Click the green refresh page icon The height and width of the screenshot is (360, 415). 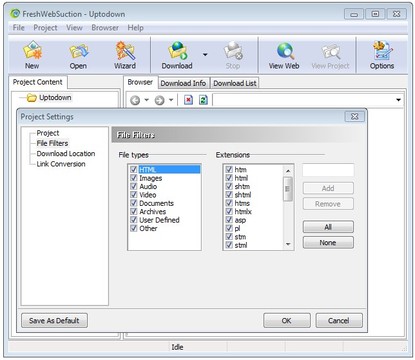click(x=203, y=100)
